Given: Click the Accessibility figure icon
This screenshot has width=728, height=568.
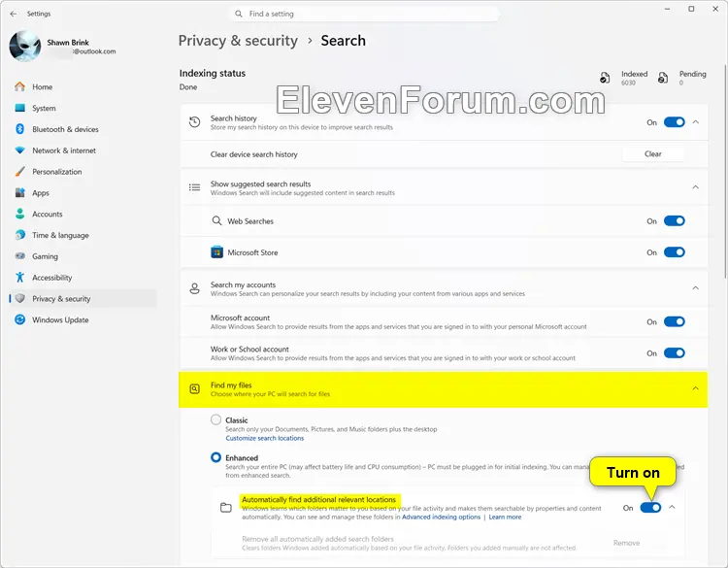Looking at the screenshot, I should pos(19,278).
